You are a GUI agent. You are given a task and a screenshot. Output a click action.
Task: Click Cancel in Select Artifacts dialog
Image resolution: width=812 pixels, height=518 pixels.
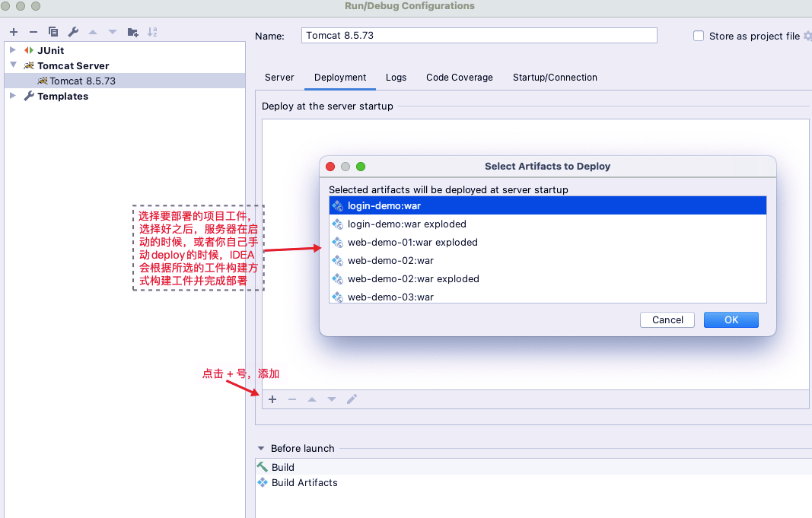pos(667,319)
